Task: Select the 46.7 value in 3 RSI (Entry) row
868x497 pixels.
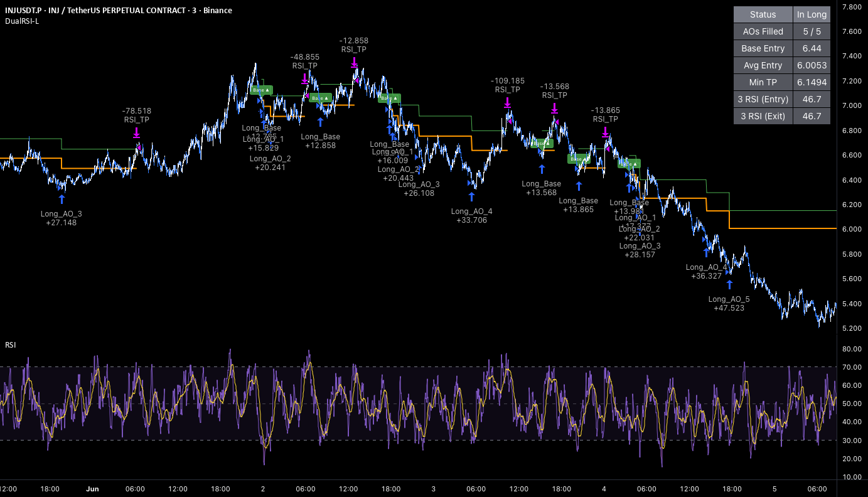Action: [812, 99]
